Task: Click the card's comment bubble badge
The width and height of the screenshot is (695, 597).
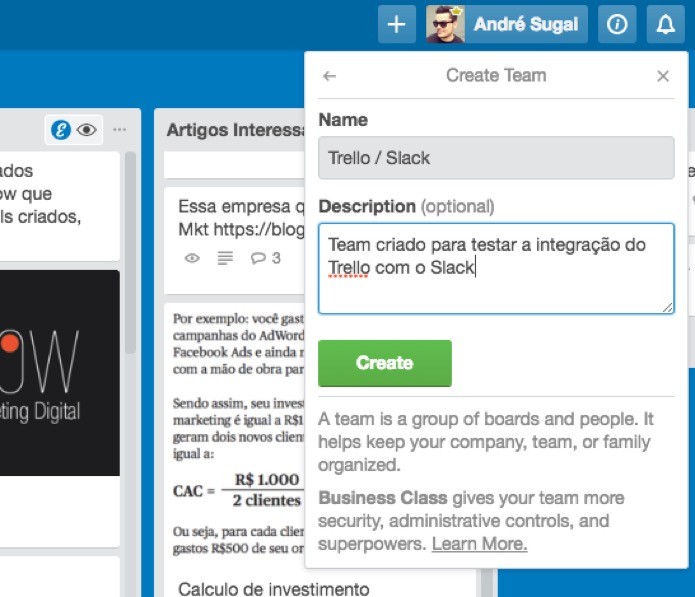Action: click(266, 258)
